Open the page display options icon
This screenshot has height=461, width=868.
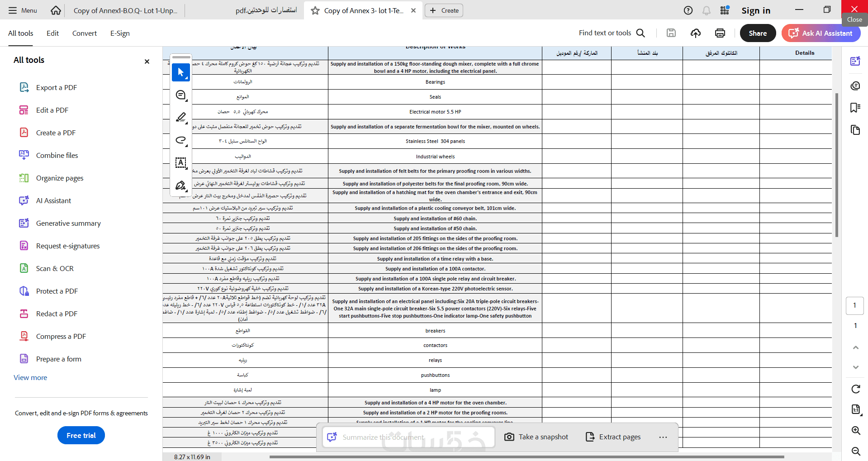[856, 410]
